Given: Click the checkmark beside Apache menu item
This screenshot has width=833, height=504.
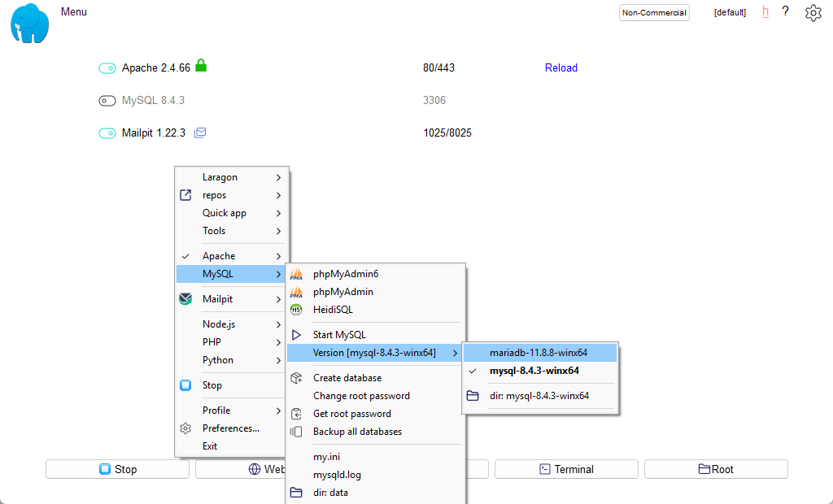Looking at the screenshot, I should pos(185,256).
